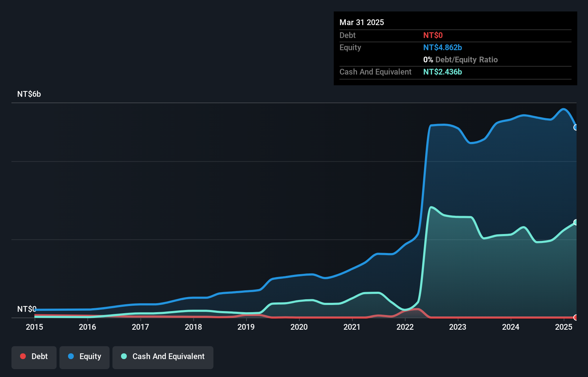Select the Debt endpoint marker at Mar 2025
The height and width of the screenshot is (377, 588).
[576, 318]
